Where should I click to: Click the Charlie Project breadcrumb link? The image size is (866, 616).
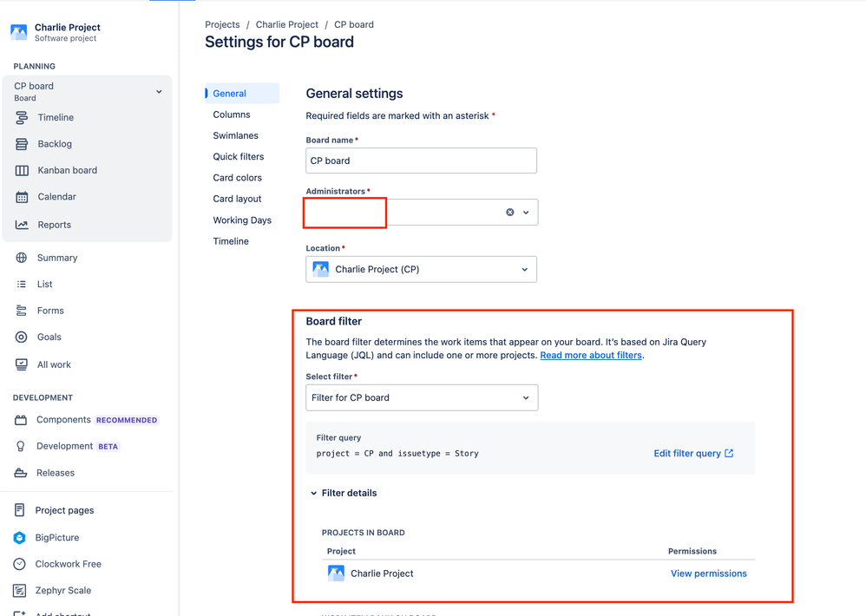pos(287,25)
